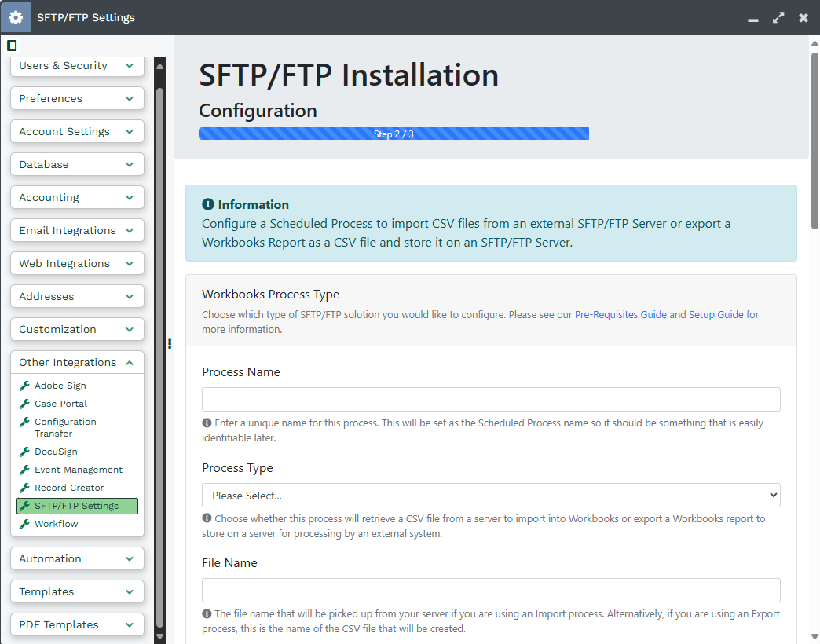The width and height of the screenshot is (820, 644).
Task: Click the wrench icon beside DocuSign
Action: (x=24, y=452)
